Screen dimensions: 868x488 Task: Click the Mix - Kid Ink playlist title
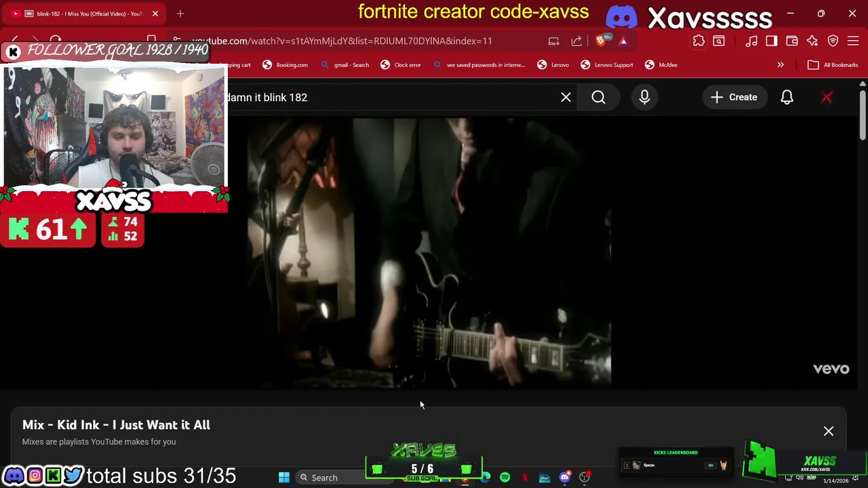click(x=116, y=425)
